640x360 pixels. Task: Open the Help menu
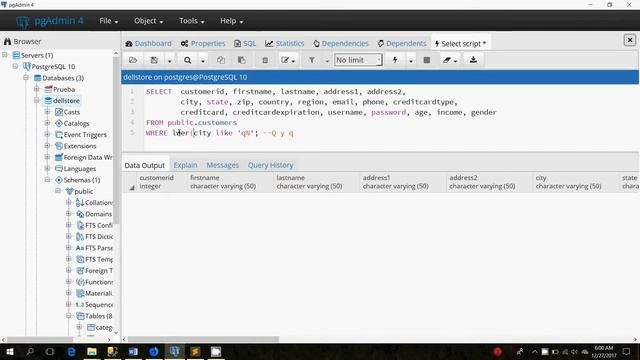(x=231, y=21)
